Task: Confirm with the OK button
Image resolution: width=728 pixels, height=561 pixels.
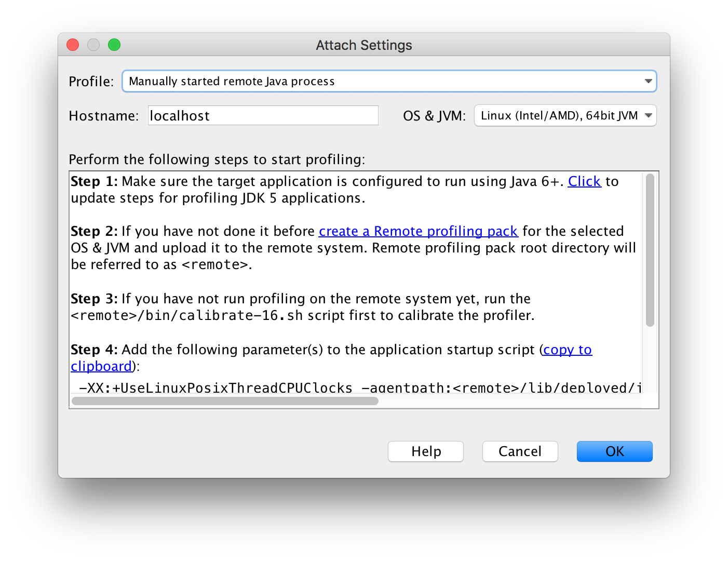Action: click(615, 451)
